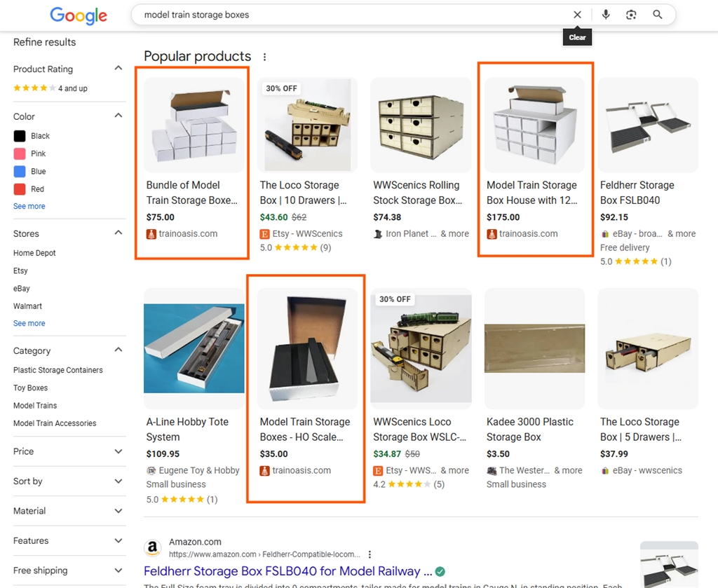The image size is (718, 588).
Task: Open Feldherr Storage Box Amazon result link
Action: pyautogui.click(x=287, y=570)
